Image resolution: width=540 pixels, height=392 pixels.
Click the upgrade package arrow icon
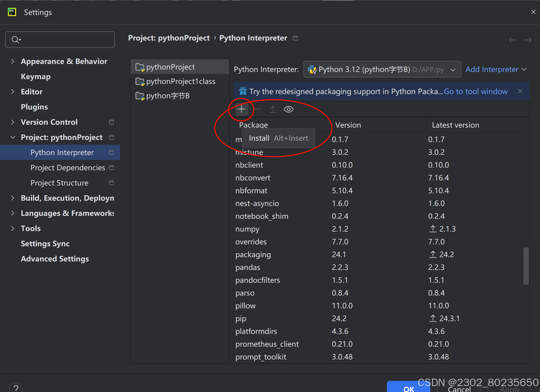click(x=273, y=109)
